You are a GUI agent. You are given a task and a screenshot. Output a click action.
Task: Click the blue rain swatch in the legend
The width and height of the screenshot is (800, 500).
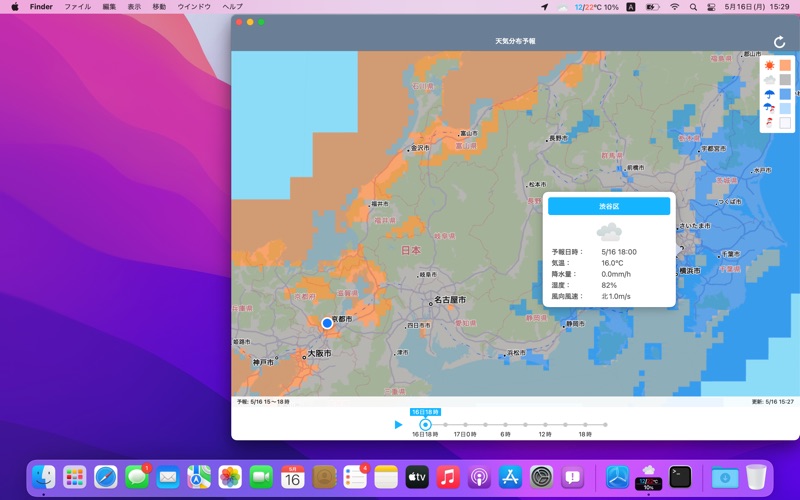(x=785, y=94)
